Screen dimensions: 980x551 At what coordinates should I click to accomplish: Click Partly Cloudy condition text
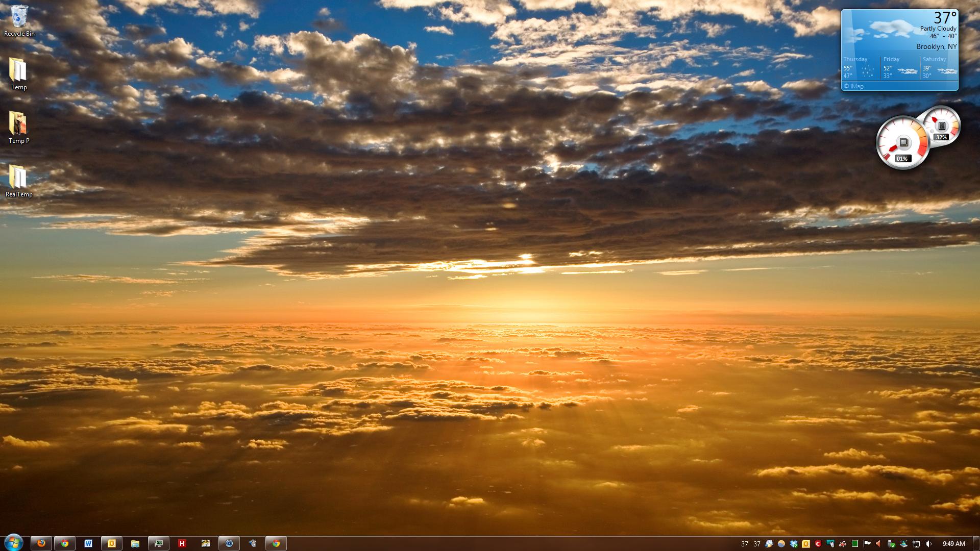tap(938, 29)
